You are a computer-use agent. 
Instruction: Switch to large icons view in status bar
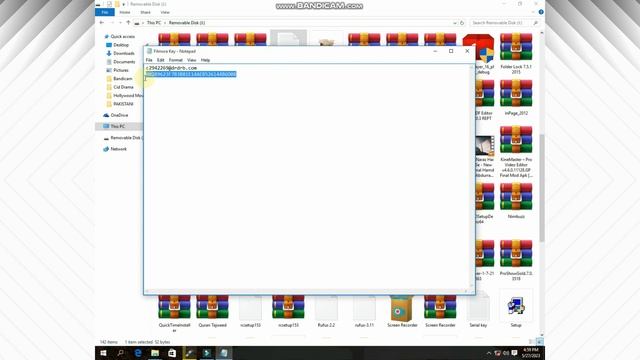coord(540,342)
